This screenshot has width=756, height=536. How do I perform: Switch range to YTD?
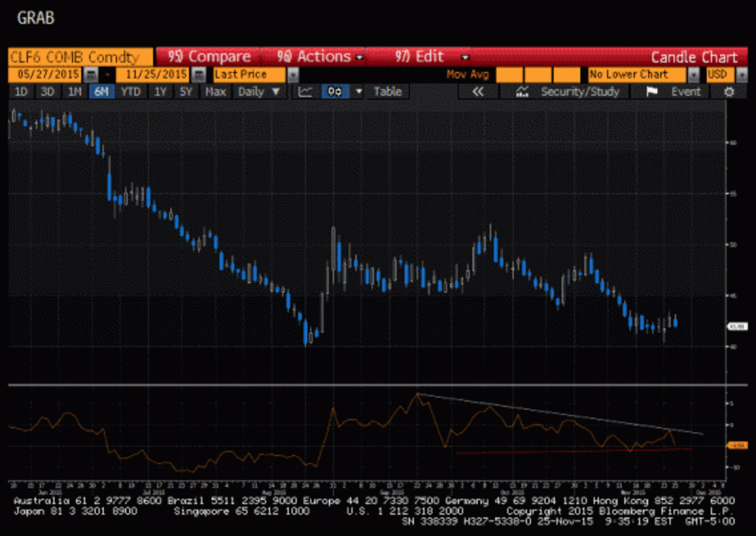[130, 92]
